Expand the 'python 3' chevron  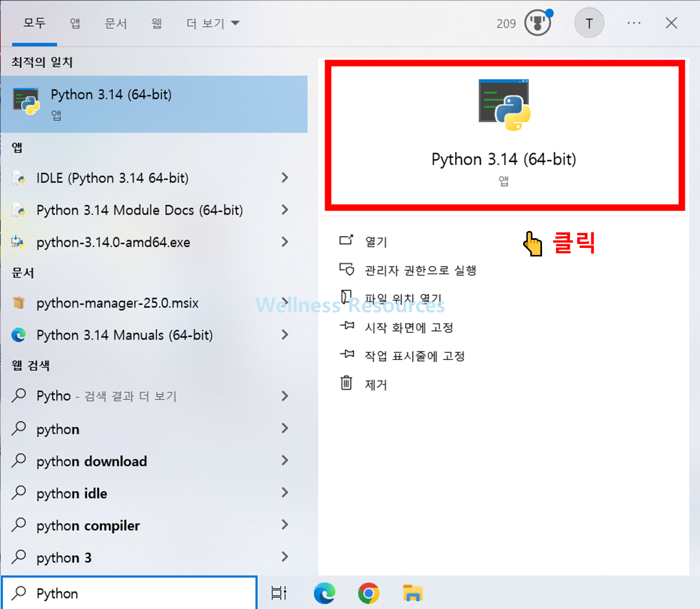click(285, 556)
